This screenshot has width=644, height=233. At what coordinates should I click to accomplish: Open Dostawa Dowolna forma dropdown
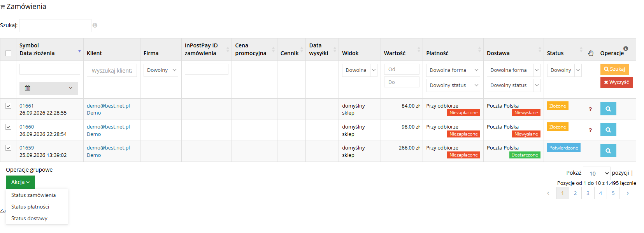point(514,70)
